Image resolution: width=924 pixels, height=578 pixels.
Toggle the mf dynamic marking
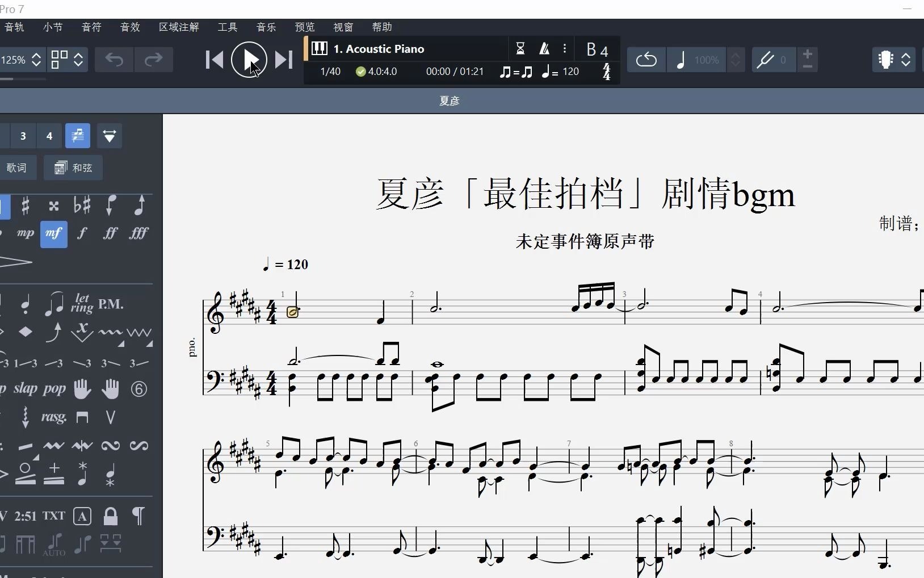[x=54, y=233]
